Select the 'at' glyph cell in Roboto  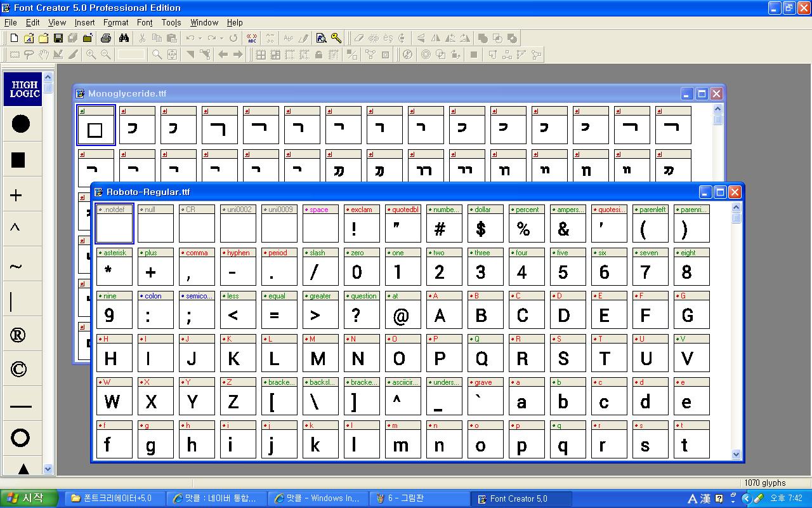tap(402, 310)
